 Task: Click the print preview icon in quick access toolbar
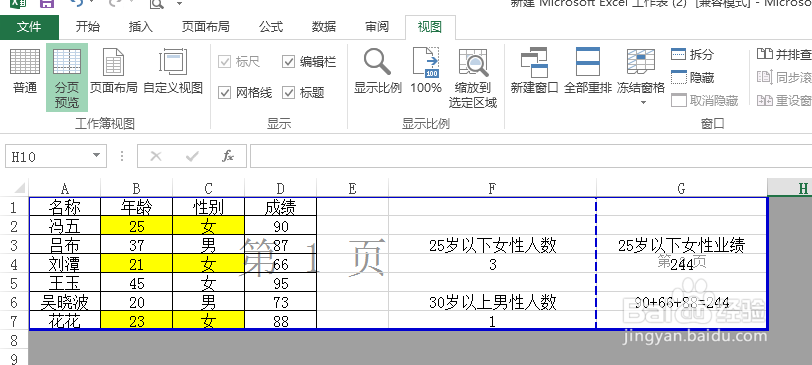156,4
